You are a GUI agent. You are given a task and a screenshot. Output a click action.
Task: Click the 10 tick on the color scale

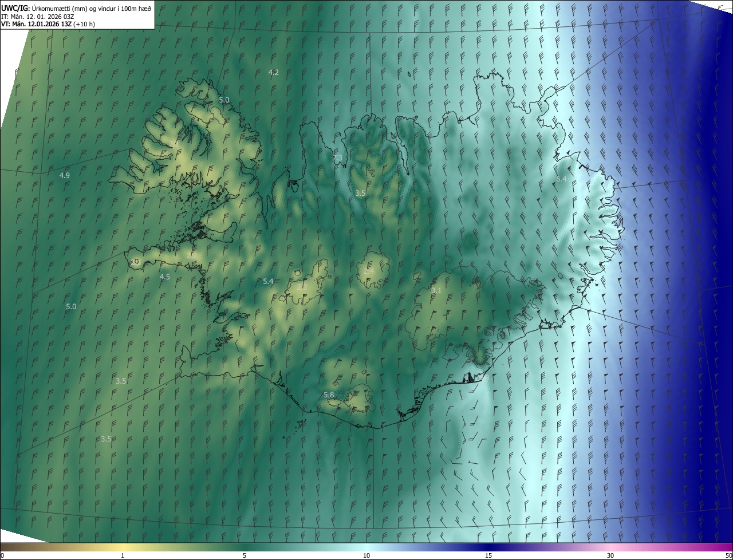(366, 555)
